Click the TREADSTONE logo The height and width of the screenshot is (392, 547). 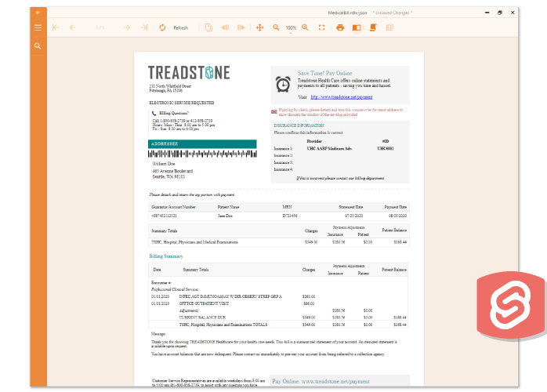(x=189, y=73)
